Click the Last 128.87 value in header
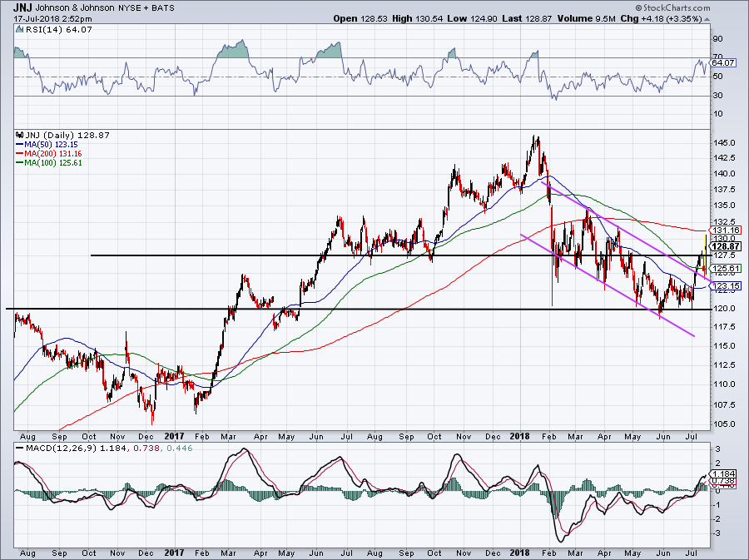Screen dimensions: 749x560 point(527,19)
